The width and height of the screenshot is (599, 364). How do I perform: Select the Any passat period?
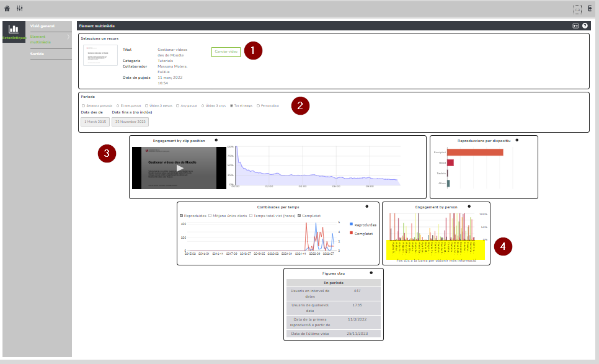click(177, 106)
